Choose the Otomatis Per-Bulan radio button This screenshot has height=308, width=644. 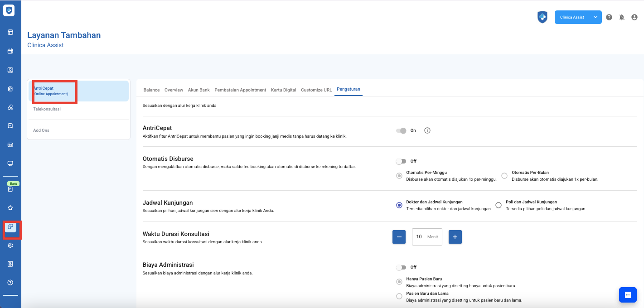(x=504, y=176)
